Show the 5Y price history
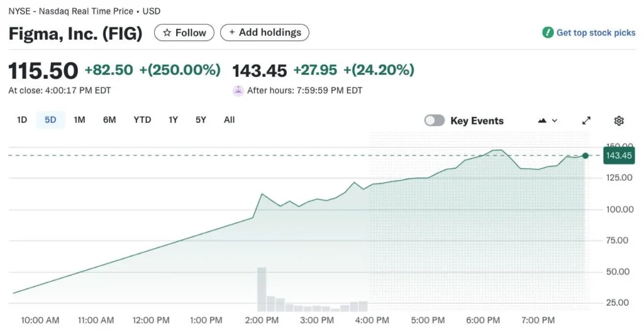Image resolution: width=644 pixels, height=334 pixels. click(201, 120)
